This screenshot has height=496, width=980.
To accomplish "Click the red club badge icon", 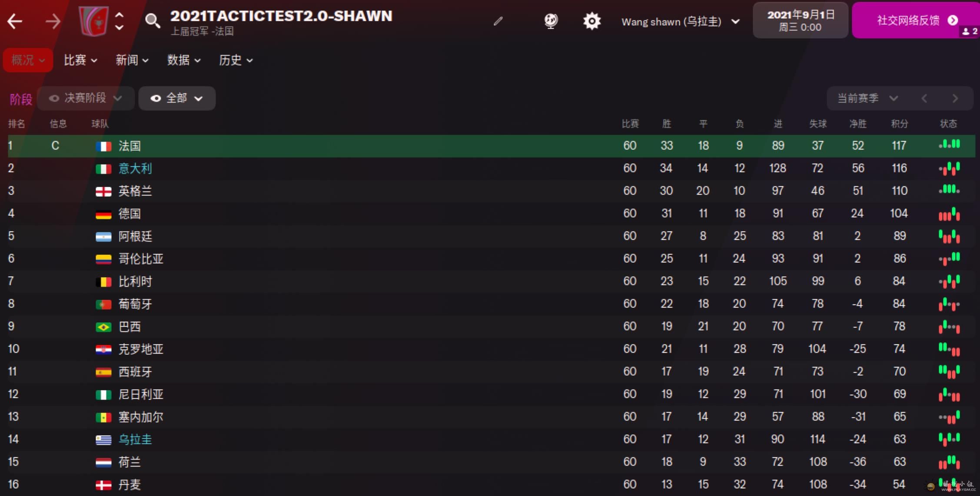I will 93,21.
